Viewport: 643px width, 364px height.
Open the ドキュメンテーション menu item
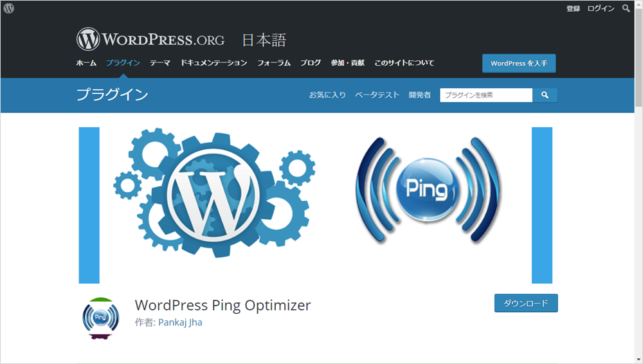pos(213,63)
